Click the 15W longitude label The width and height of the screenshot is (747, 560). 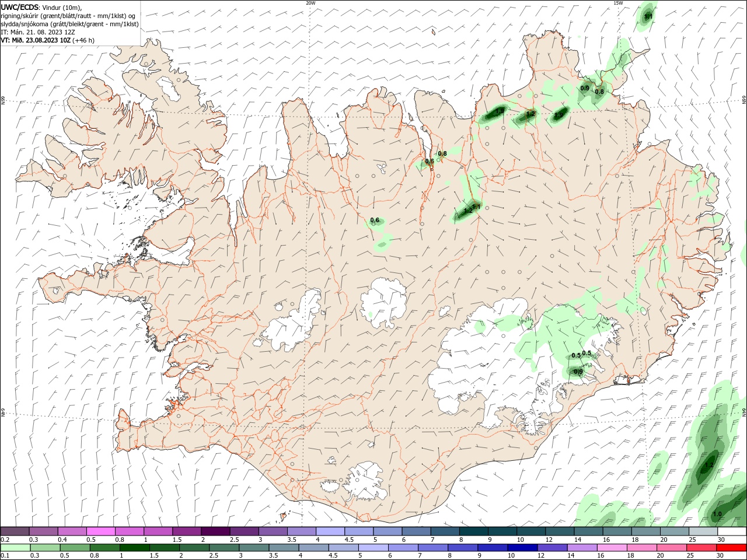pos(618,3)
